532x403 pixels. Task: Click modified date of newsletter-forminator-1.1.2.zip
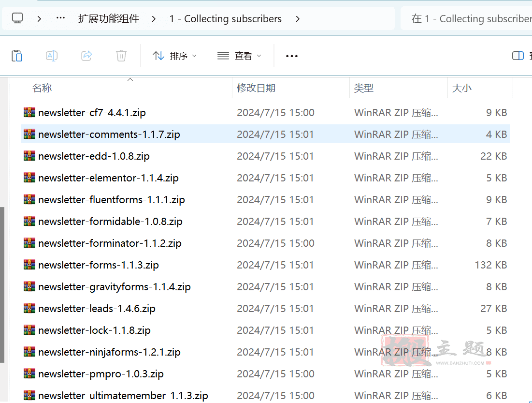pos(275,243)
